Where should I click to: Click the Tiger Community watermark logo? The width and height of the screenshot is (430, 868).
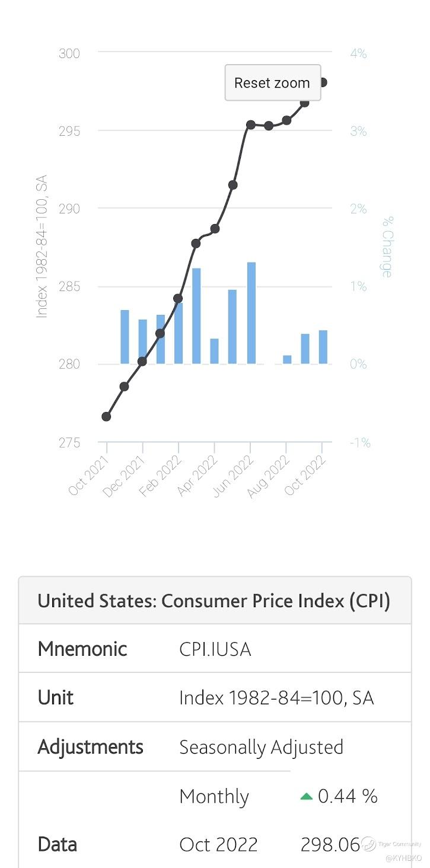(x=369, y=843)
